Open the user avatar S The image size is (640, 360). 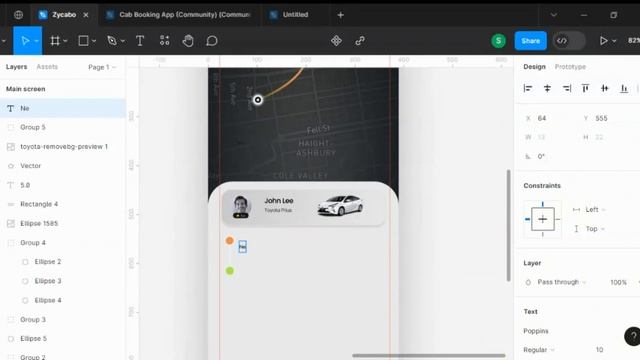point(498,41)
